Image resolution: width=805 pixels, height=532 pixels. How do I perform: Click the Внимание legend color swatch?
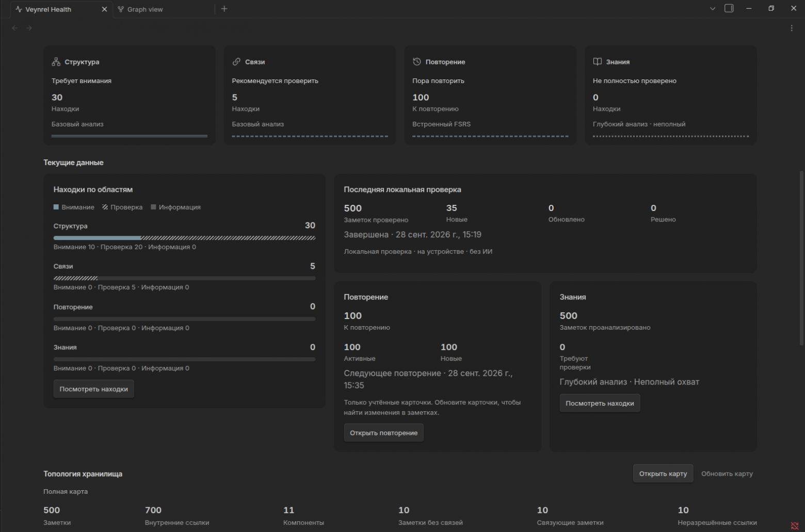[56, 207]
